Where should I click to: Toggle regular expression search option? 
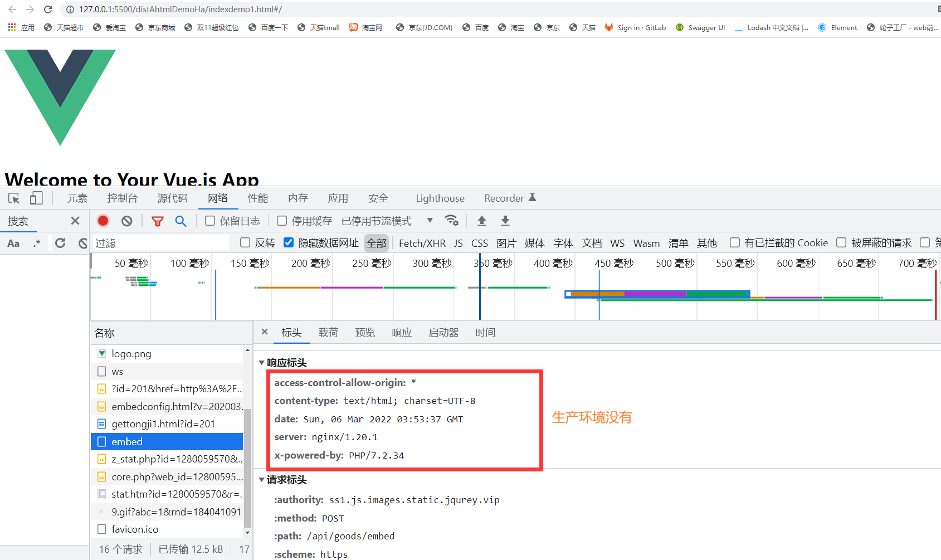click(x=37, y=244)
